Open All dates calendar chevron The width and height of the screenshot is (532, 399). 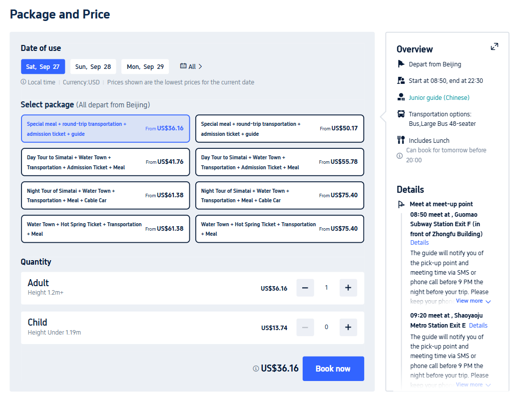pyautogui.click(x=200, y=66)
